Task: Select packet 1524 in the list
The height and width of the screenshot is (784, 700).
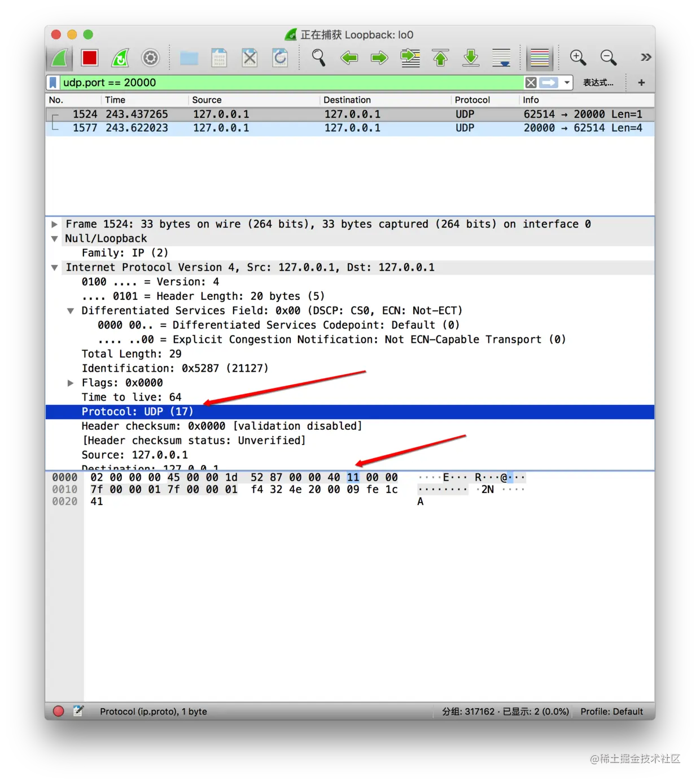Action: pyautogui.click(x=350, y=114)
